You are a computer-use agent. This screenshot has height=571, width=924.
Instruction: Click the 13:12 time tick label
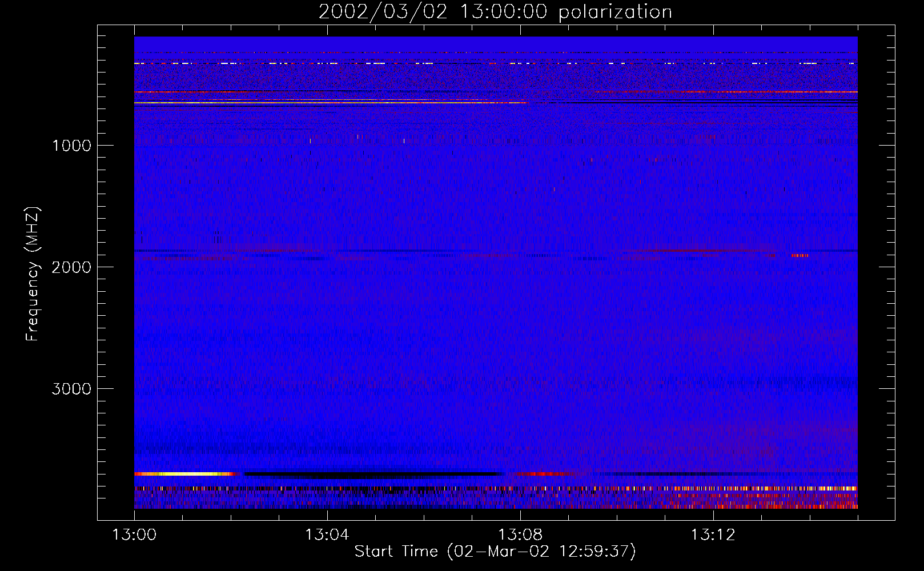pos(713,535)
